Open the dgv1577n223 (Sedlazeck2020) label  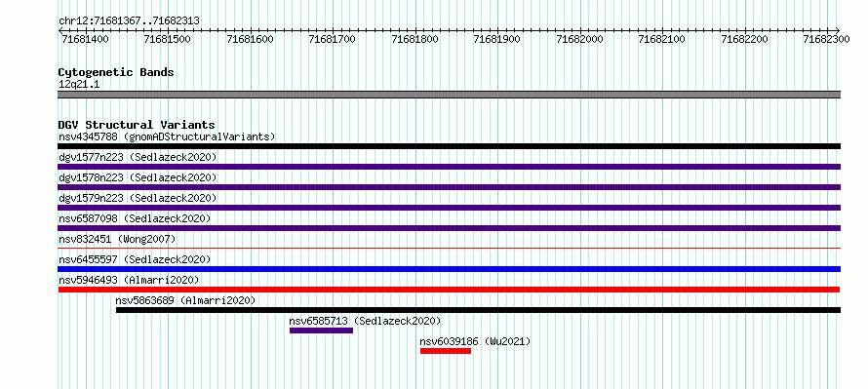[138, 157]
